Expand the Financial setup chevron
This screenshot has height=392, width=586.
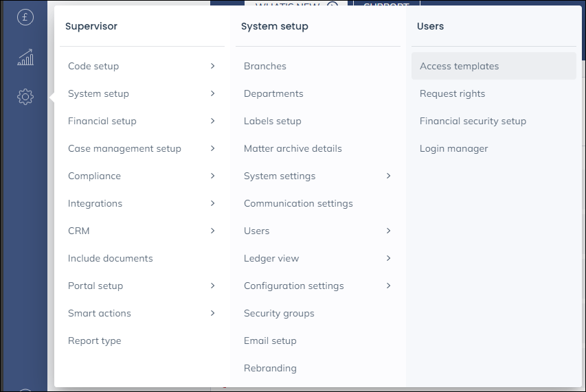pyautogui.click(x=212, y=121)
